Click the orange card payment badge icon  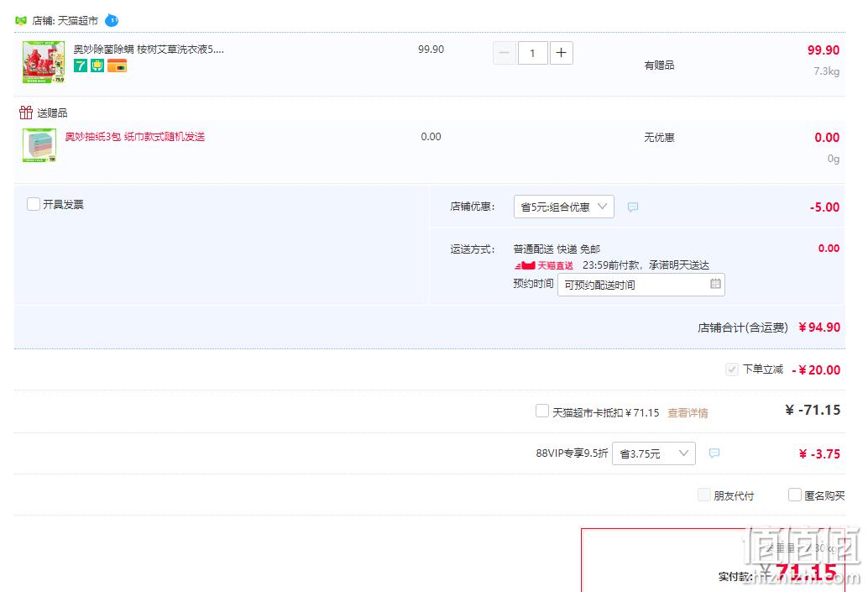point(117,65)
